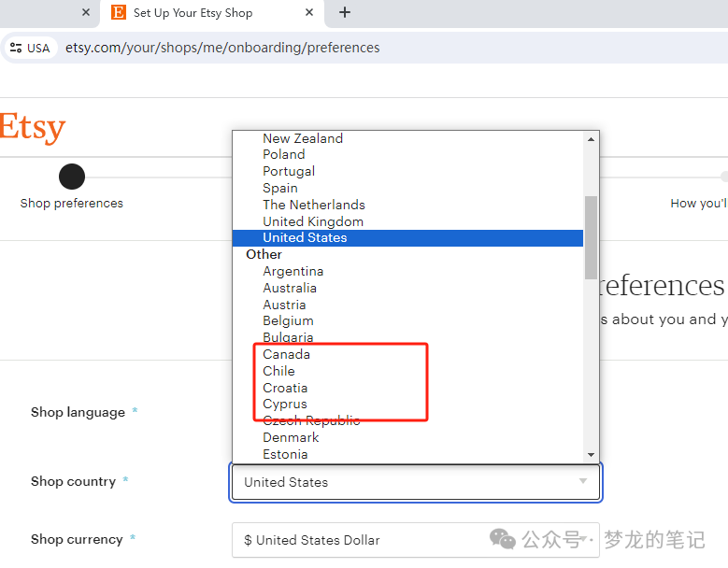Viewport: 728px width, 568px height.
Task: Switch to the Set Up Your Etsy Shop tab
Action: coord(193,13)
